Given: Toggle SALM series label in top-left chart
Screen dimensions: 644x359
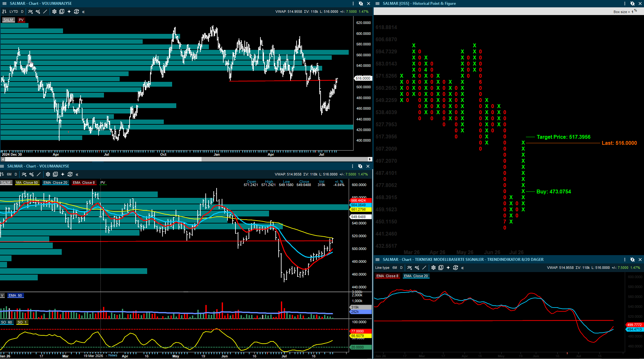Looking at the screenshot, I should [x=8, y=20].
